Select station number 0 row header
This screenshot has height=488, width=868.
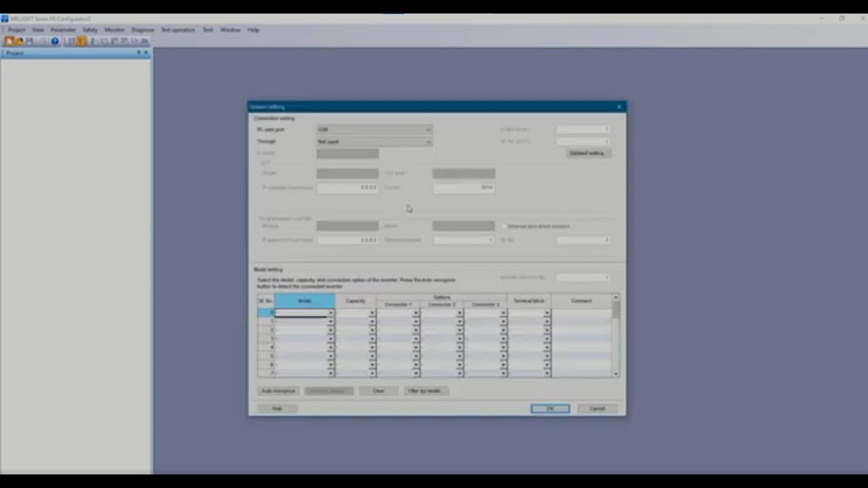266,313
